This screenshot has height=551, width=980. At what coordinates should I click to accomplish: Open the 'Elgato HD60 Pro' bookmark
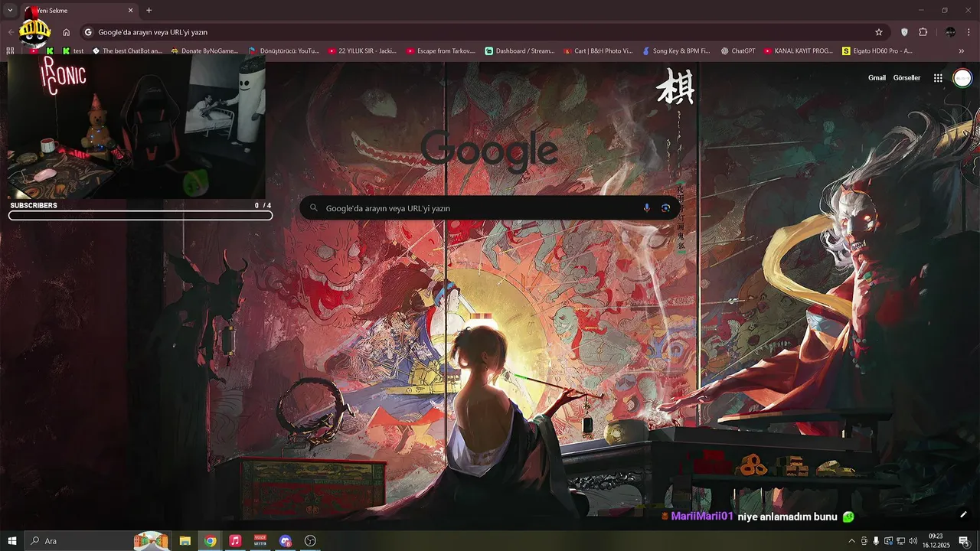coord(877,51)
